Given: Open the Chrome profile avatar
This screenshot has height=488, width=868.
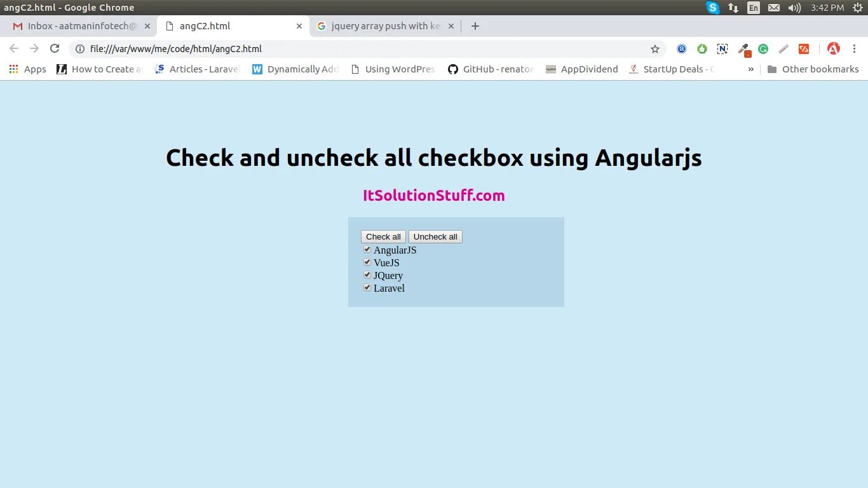Looking at the screenshot, I should pos(834,49).
